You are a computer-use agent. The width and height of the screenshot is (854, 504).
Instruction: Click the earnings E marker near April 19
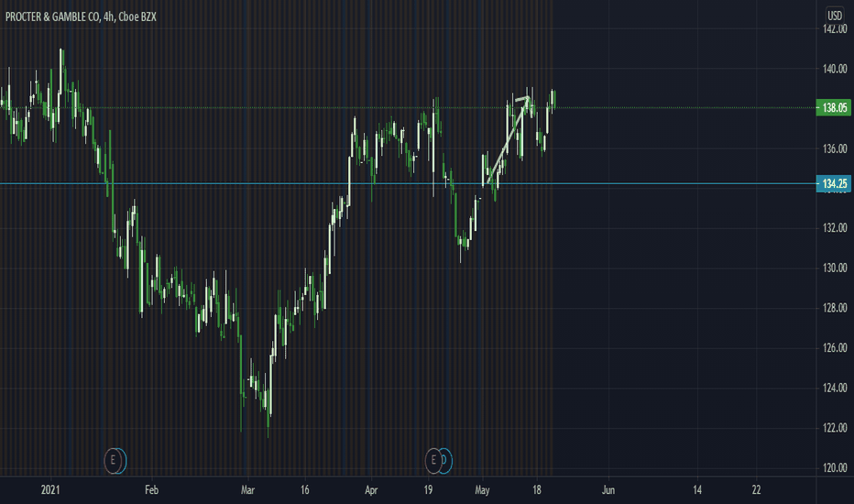(433, 460)
